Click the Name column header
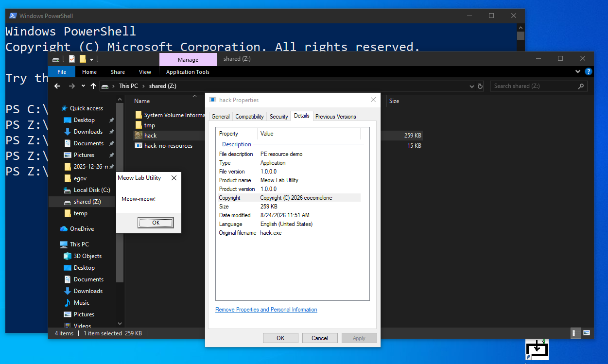Image resolution: width=608 pixels, height=364 pixels. click(142, 101)
